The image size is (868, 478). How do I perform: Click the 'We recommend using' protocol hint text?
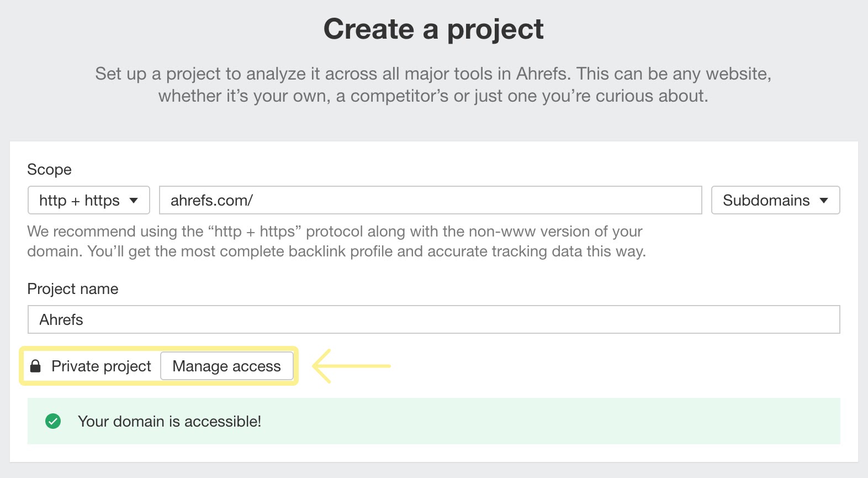click(335, 231)
